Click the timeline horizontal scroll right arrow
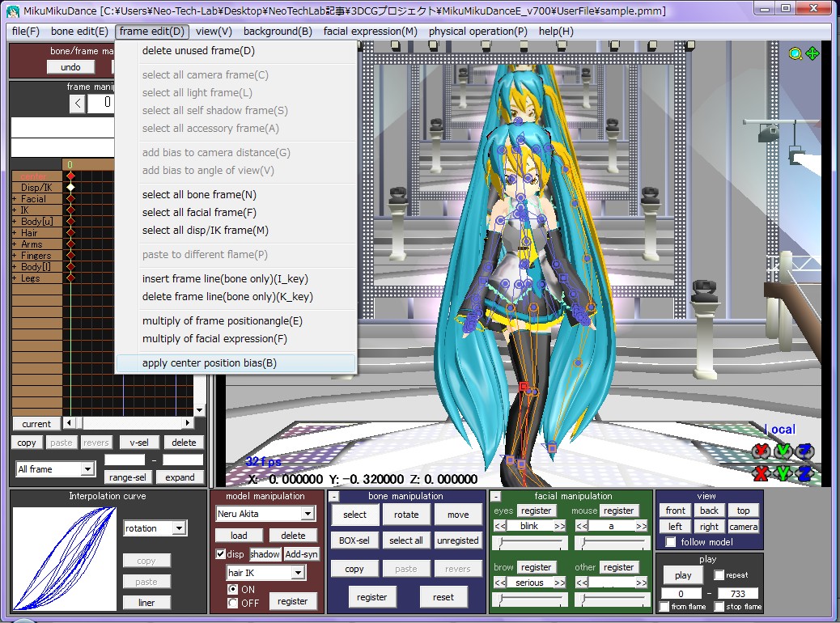 click(188, 422)
